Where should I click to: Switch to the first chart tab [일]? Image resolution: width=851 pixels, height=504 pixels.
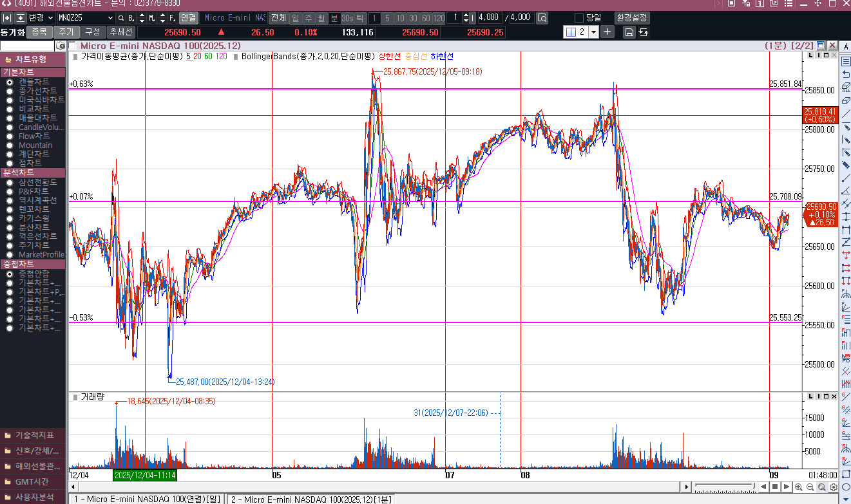point(147,499)
